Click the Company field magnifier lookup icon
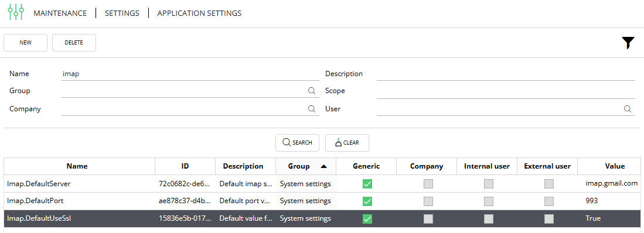The image size is (644, 233). click(312, 109)
